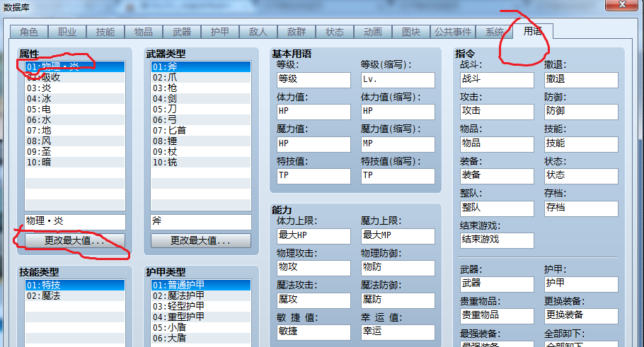This screenshot has height=347, width=644.
Task: Select weapon type 05:刀
Action: (x=201, y=109)
